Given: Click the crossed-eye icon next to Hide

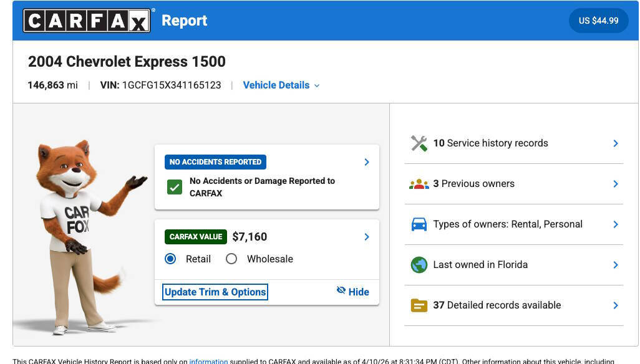Looking at the screenshot, I should (341, 290).
